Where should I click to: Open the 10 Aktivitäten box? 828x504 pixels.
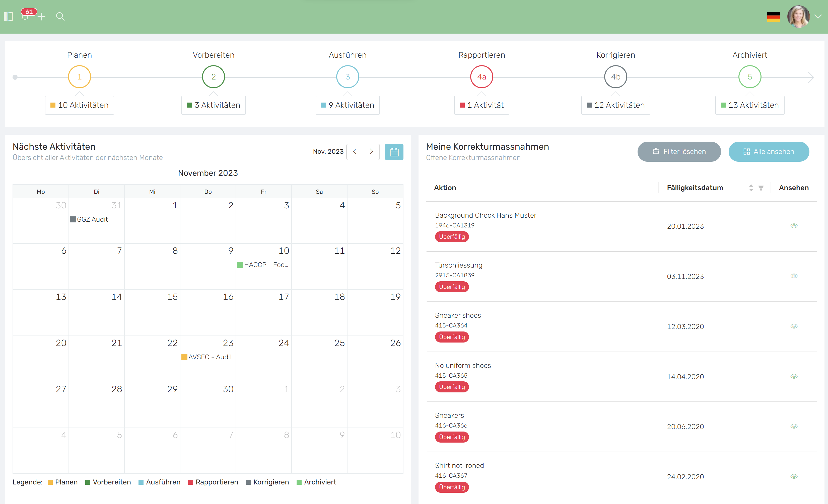(79, 105)
